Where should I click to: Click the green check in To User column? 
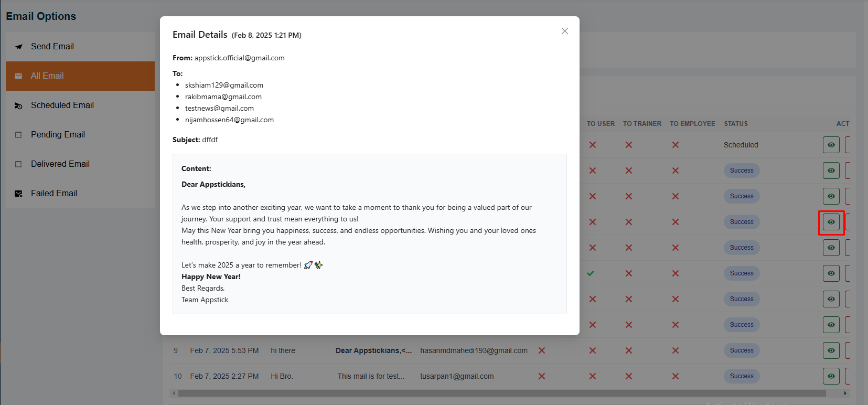pyautogui.click(x=591, y=273)
